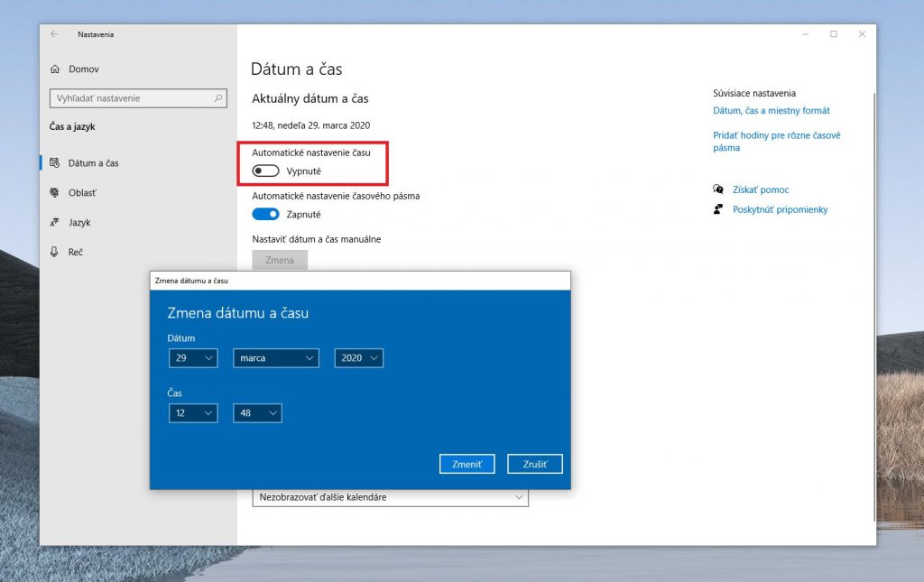Click the Súvisiace nastavenia heading

coord(754,93)
